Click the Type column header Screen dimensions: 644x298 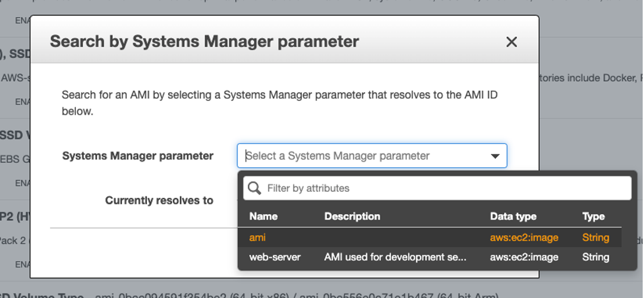click(593, 216)
